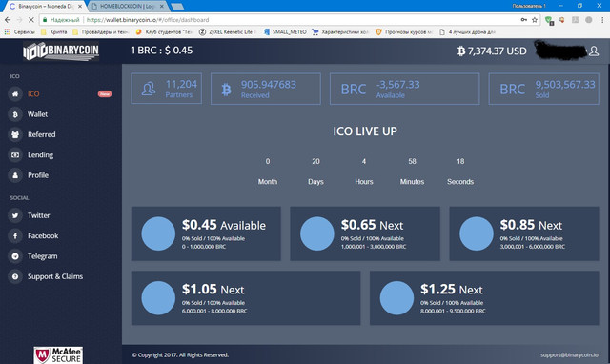Open the apps grid bookmark icon
610x364 pixels.
tap(7, 31)
